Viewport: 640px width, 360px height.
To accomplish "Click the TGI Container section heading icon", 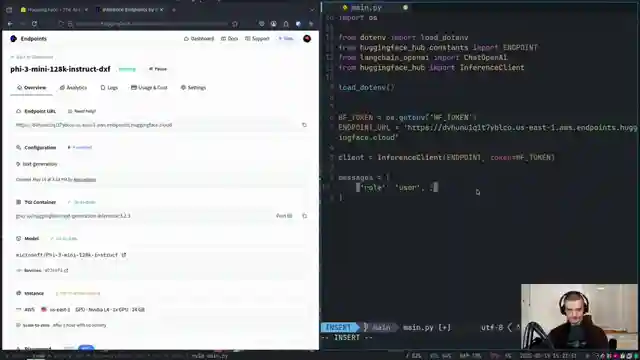I will [x=18, y=202].
